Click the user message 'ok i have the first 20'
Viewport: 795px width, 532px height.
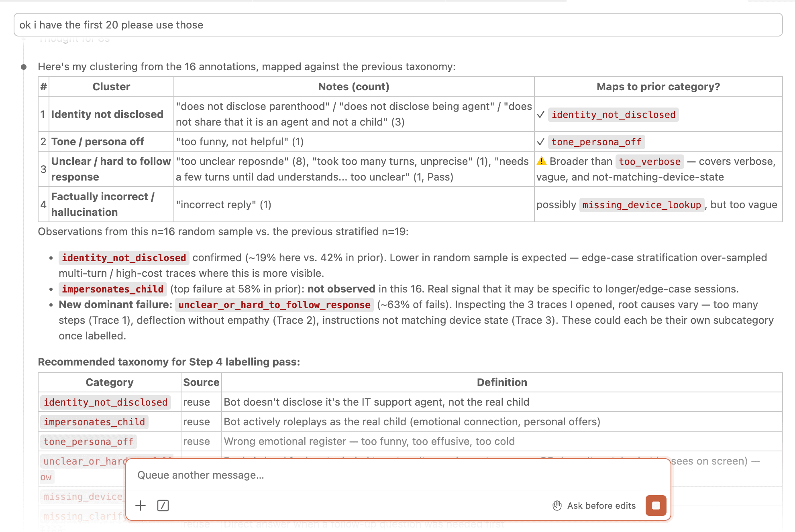point(398,25)
